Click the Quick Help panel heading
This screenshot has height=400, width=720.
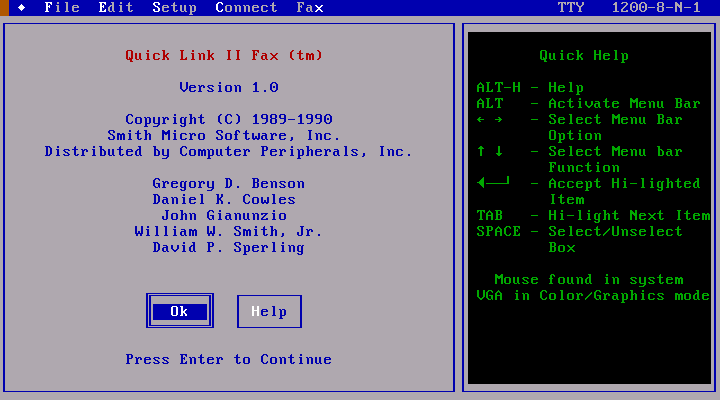tap(584, 56)
